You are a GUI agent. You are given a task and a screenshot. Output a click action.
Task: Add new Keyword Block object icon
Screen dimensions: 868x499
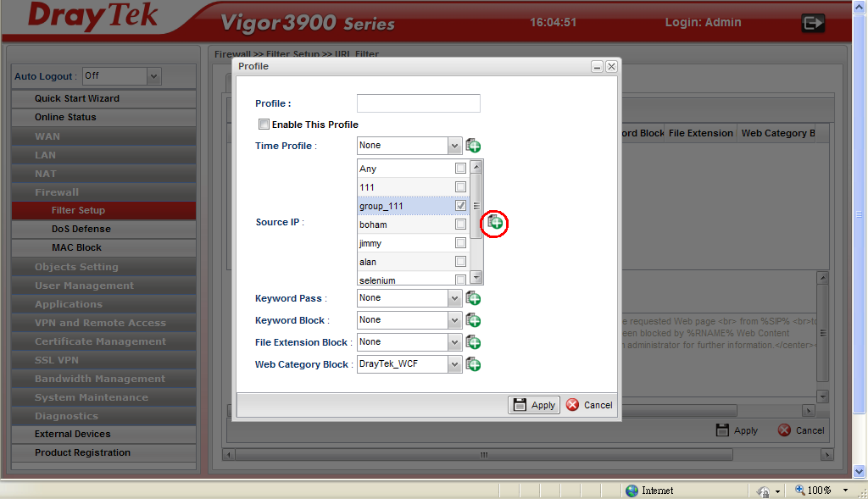[473, 320]
